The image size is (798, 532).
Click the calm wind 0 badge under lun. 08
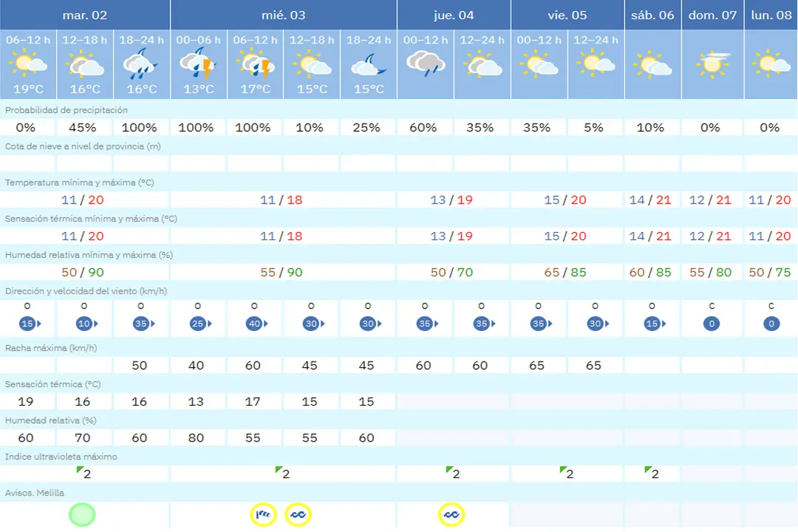(771, 324)
